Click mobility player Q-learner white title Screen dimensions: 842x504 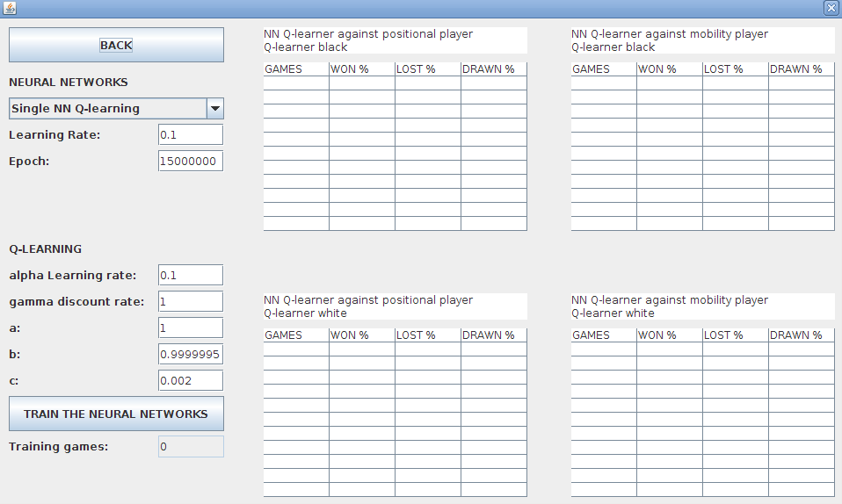pyautogui.click(x=703, y=306)
